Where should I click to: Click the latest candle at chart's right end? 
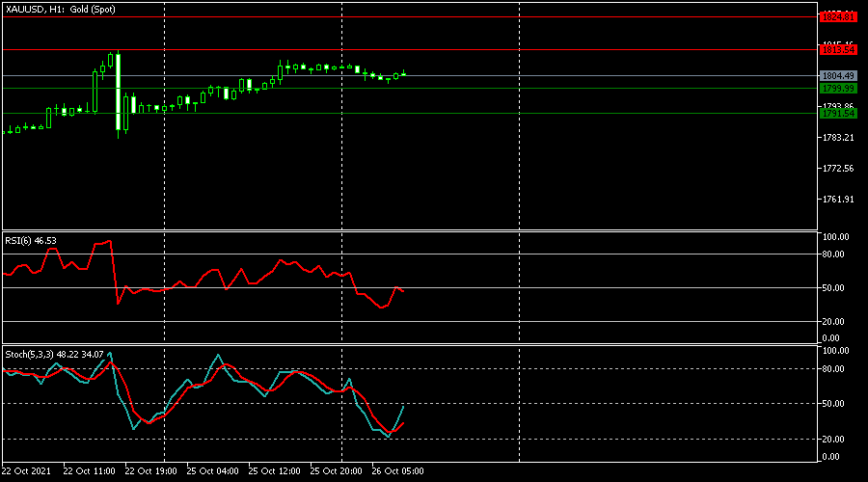pyautogui.click(x=404, y=73)
